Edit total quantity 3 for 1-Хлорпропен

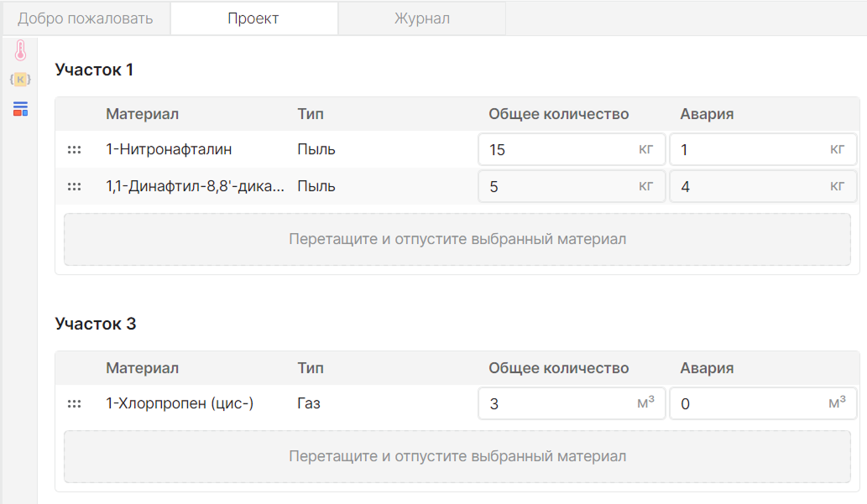point(572,403)
